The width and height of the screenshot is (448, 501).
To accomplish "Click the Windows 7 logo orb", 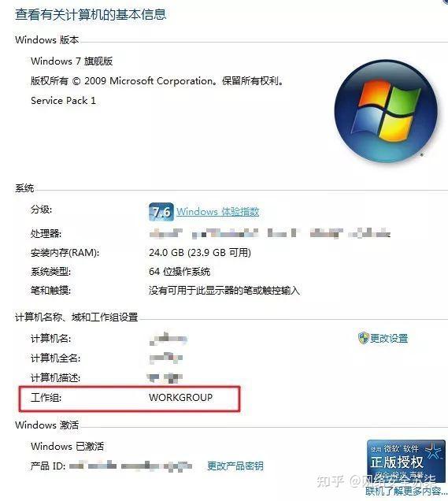I will point(386,111).
